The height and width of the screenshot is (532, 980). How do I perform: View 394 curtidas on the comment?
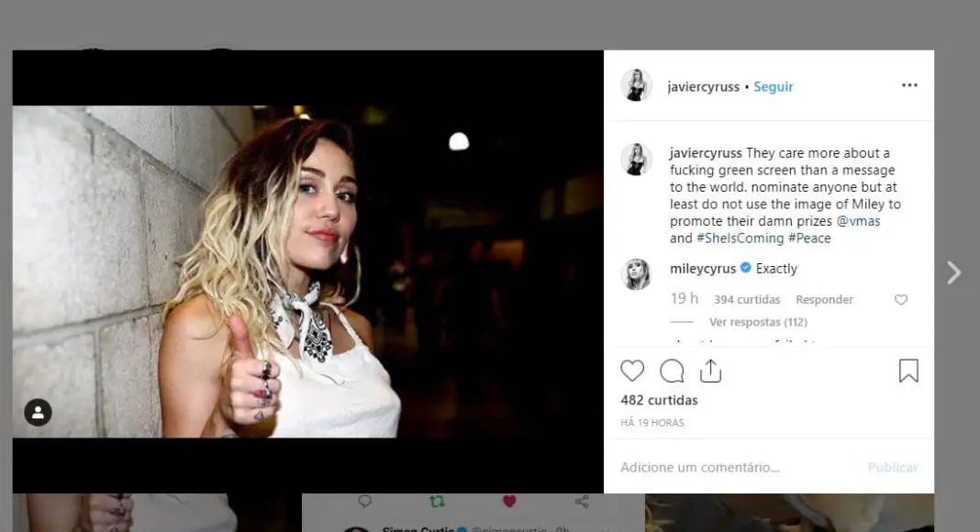click(x=746, y=300)
